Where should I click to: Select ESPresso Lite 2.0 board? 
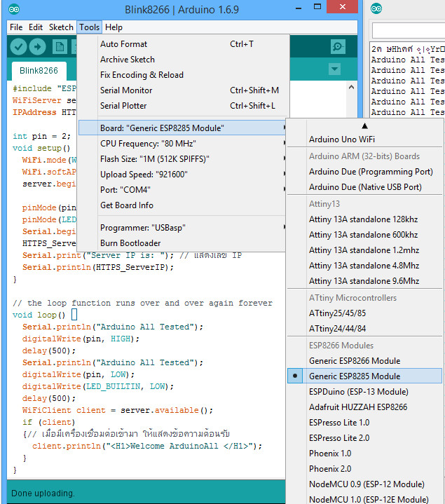pos(364,438)
